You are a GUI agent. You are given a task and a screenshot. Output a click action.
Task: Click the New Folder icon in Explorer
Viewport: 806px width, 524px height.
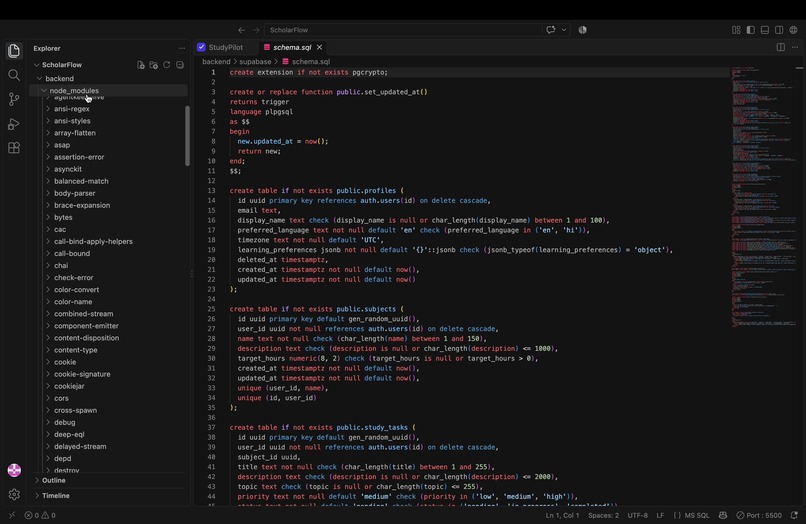pos(153,65)
